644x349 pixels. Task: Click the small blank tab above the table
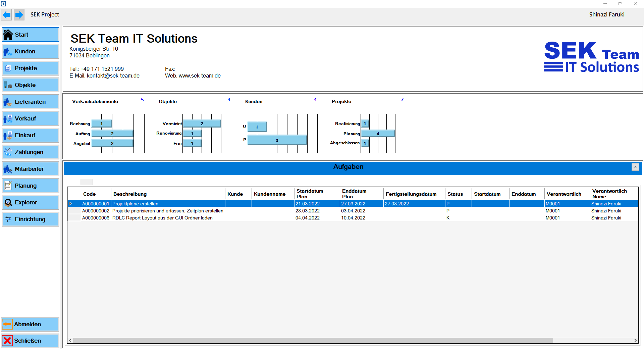(86, 182)
